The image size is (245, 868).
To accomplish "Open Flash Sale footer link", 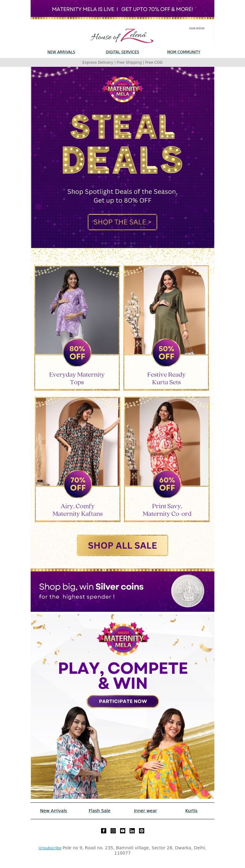I will (x=100, y=810).
